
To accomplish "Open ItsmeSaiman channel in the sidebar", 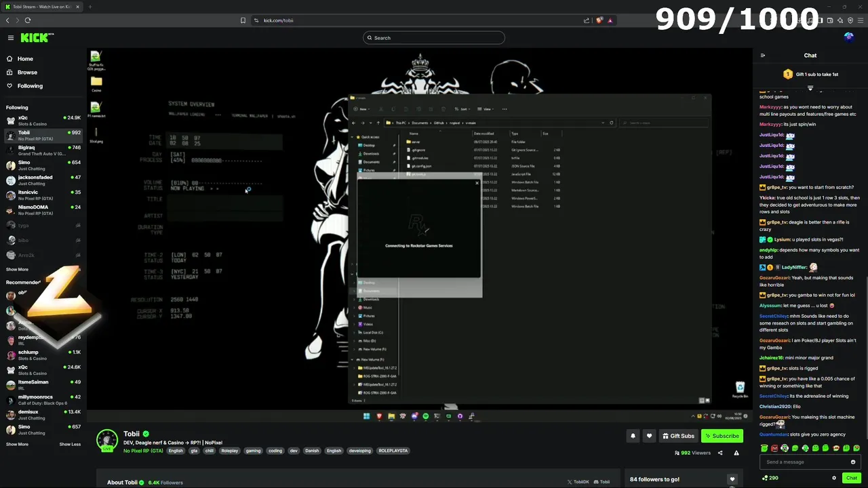I will coord(43,385).
